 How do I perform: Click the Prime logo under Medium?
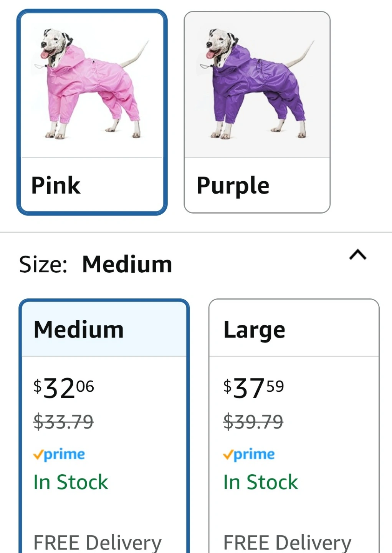click(59, 455)
